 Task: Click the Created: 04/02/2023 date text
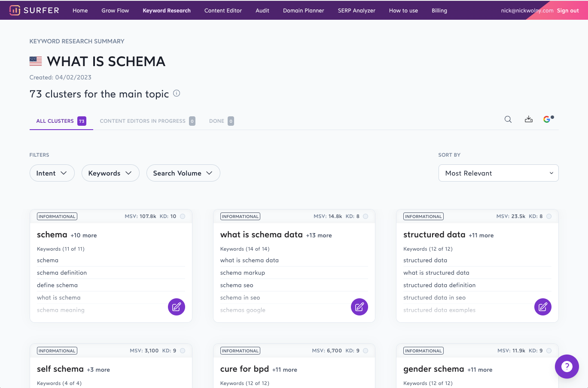(x=60, y=77)
